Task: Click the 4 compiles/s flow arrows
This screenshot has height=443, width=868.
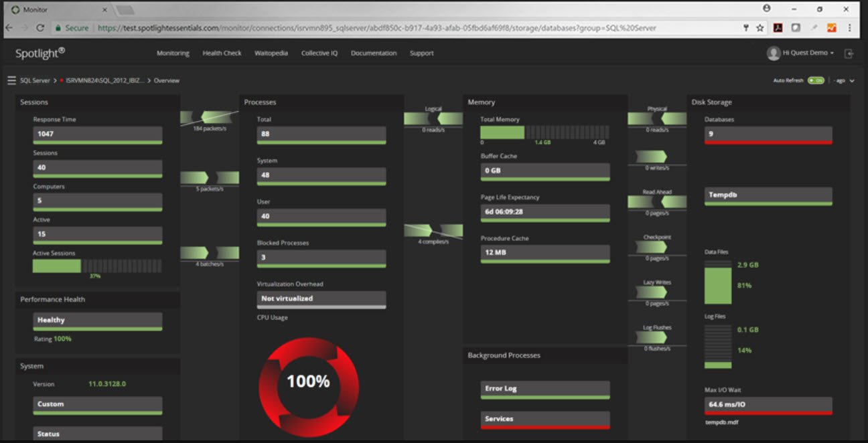Action: click(433, 231)
